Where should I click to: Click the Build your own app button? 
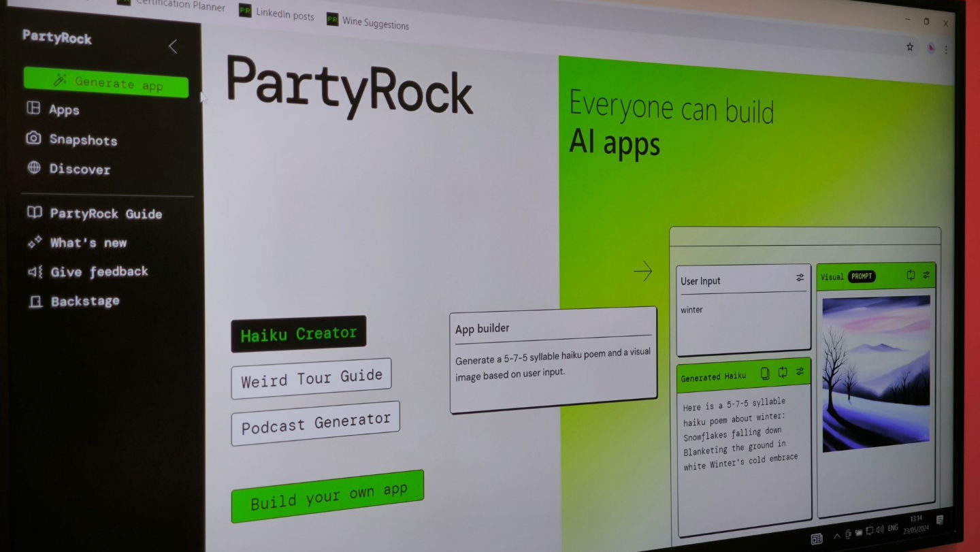click(x=327, y=496)
